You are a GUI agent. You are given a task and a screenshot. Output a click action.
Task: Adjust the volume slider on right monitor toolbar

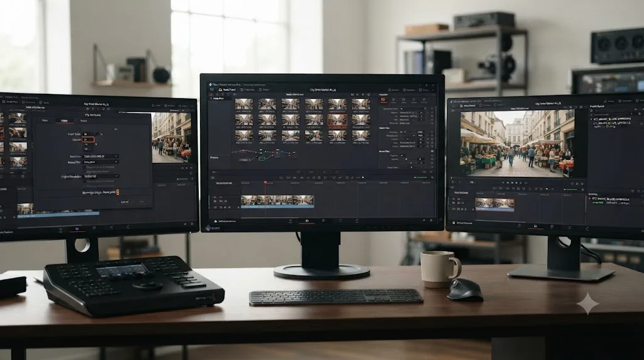pyautogui.click(x=570, y=189)
